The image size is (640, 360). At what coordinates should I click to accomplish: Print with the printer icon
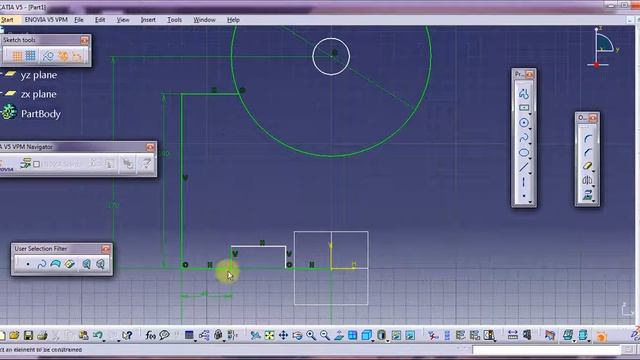[x=42, y=336]
